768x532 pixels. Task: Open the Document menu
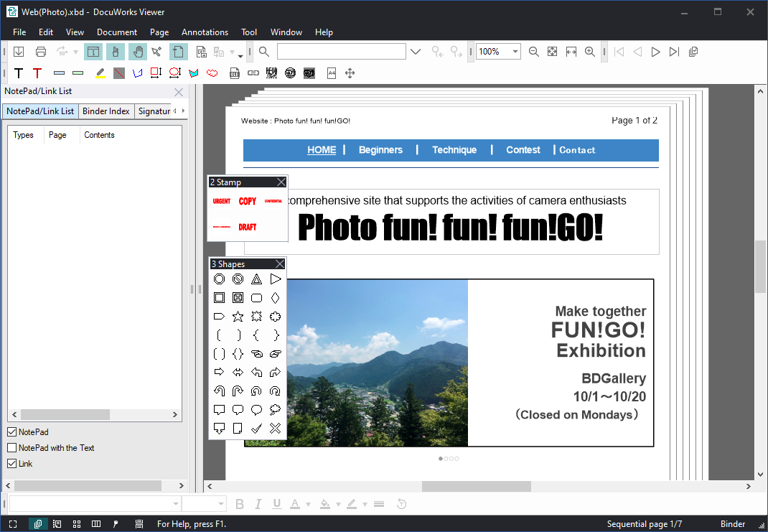[117, 32]
